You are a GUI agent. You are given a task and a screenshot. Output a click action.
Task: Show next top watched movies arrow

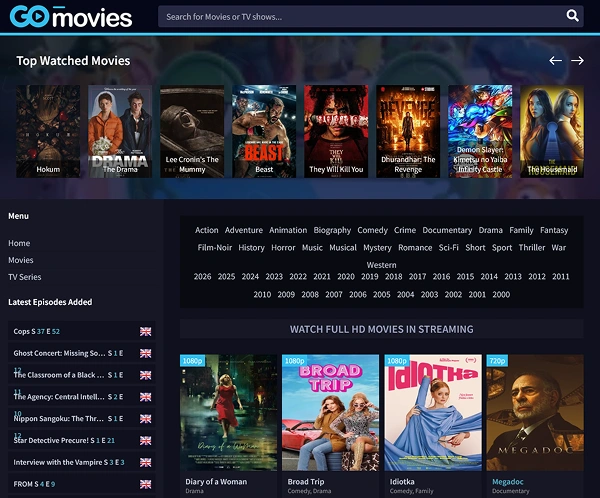(577, 60)
